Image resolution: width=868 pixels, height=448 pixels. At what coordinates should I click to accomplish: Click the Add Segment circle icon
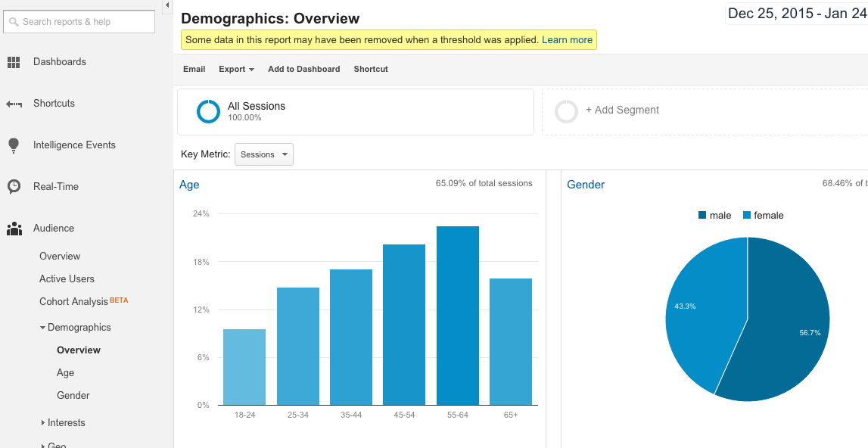click(566, 111)
